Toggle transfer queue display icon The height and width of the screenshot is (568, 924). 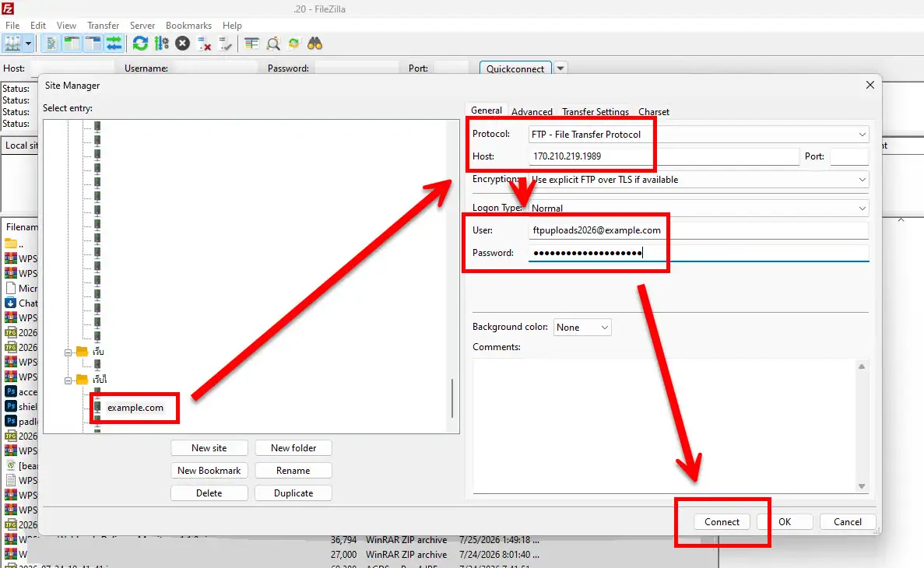[x=114, y=44]
